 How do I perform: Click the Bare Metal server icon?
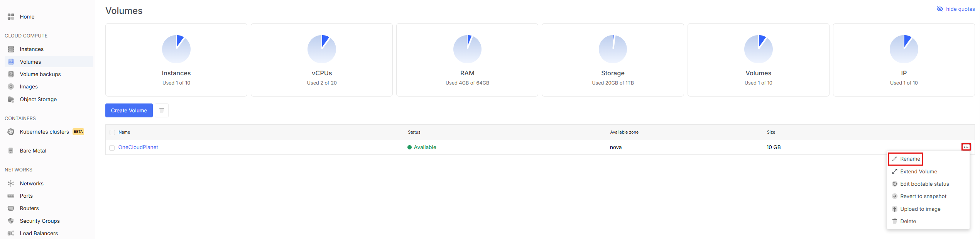11,151
